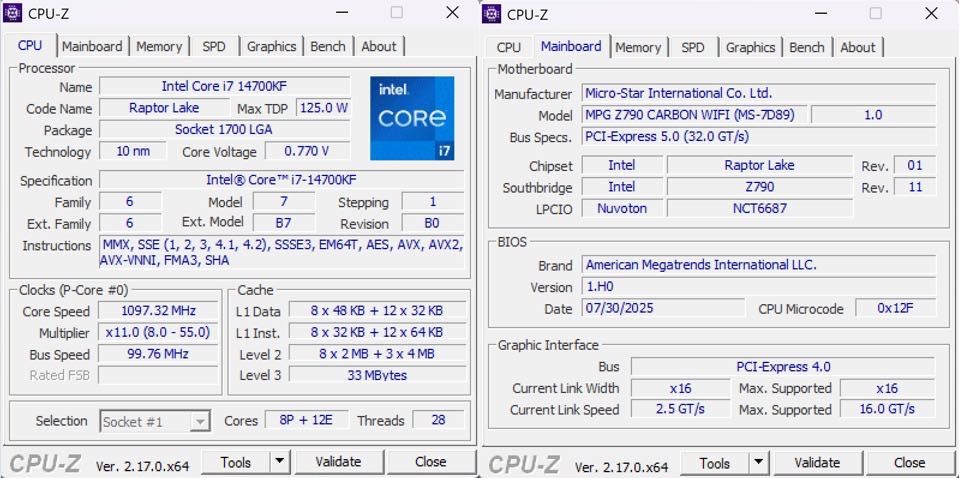Image resolution: width=960 pixels, height=478 pixels.
Task: Open Memory tab in right window
Action: pos(638,48)
